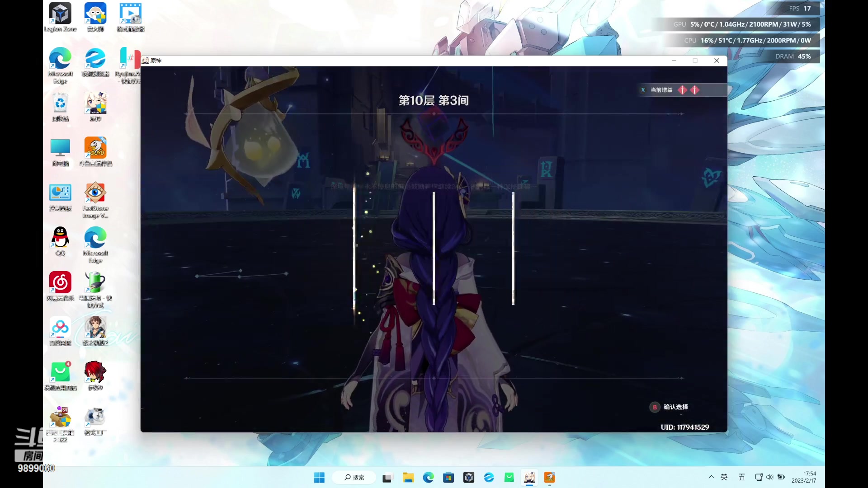This screenshot has width=868, height=488.
Task: Click the taskbar 搜索 search box
Action: coord(354,478)
